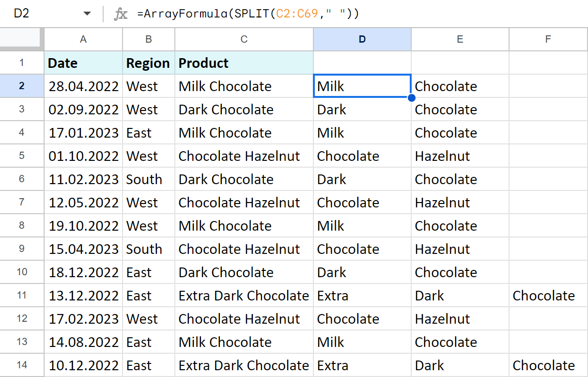Click the blue fill handle on cell D2
588x377 pixels.
(411, 98)
